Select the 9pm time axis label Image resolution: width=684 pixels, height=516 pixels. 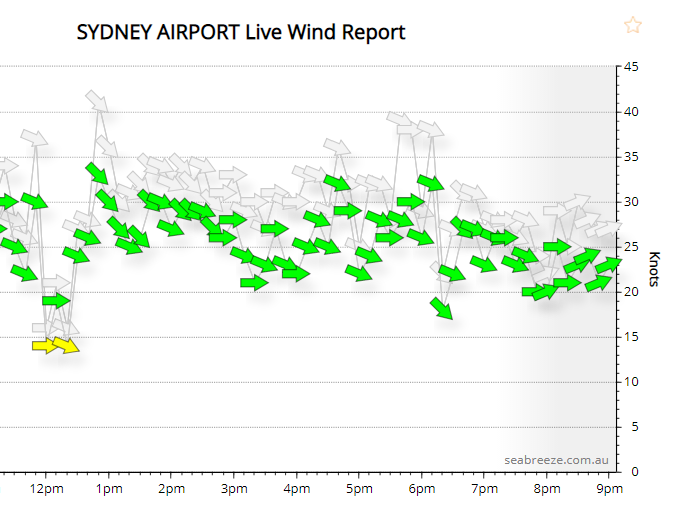pos(609,489)
